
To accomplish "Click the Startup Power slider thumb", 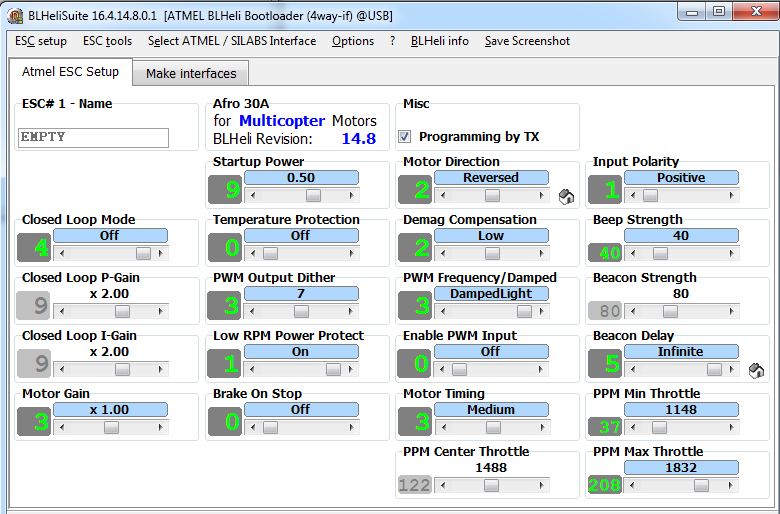I will pos(313,196).
